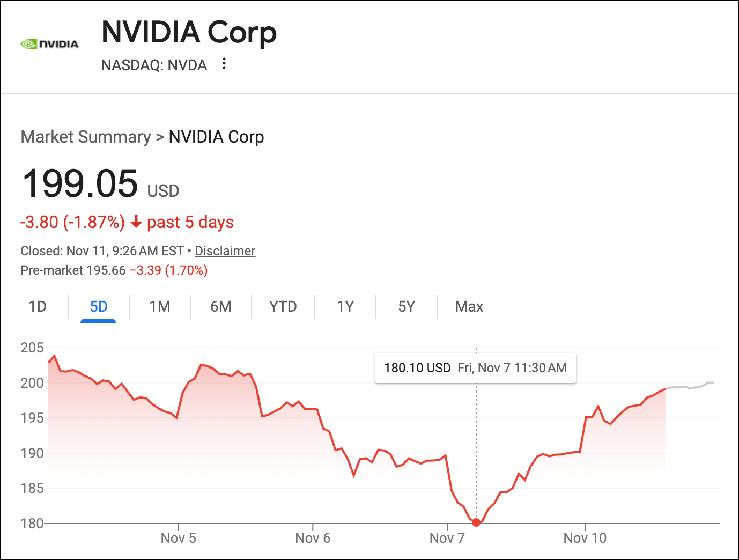The width and height of the screenshot is (739, 560).
Task: Go to the Market Summary breadcrumb link
Action: [86, 137]
